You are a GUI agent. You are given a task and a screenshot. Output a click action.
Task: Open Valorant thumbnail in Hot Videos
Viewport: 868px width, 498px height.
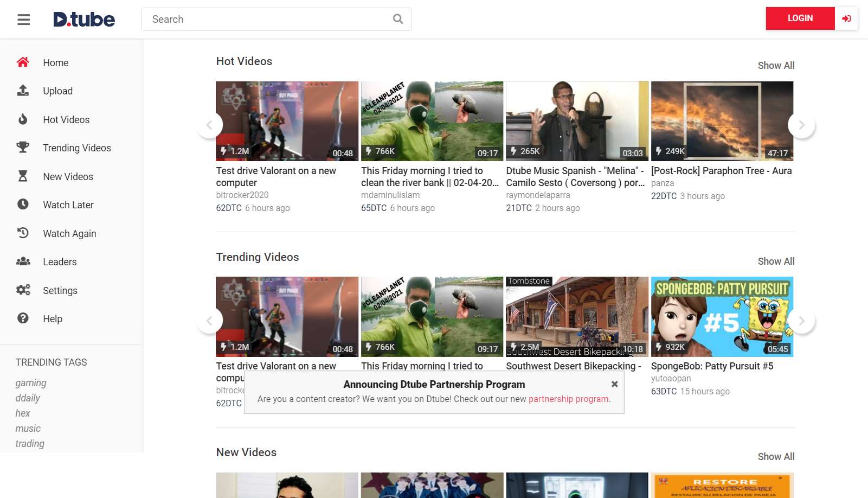[x=287, y=121]
